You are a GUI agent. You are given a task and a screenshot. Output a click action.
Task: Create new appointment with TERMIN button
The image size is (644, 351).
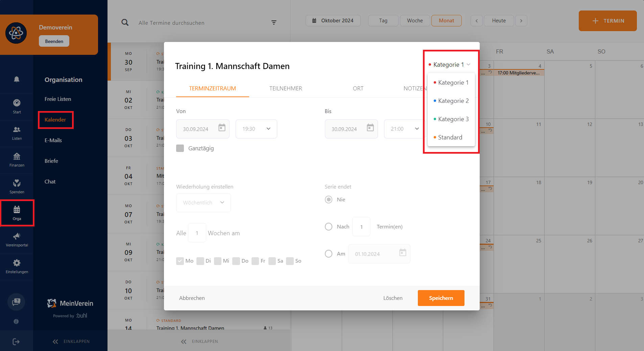coord(607,21)
